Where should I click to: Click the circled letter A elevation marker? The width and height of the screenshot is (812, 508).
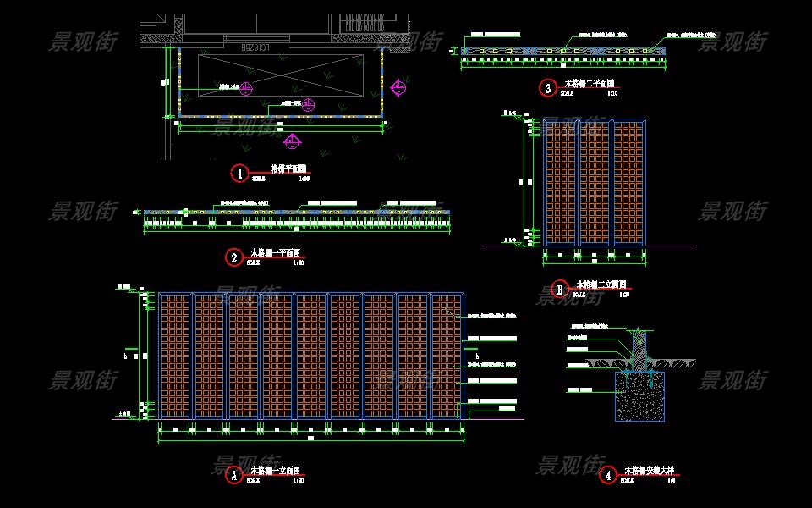pos(234,475)
